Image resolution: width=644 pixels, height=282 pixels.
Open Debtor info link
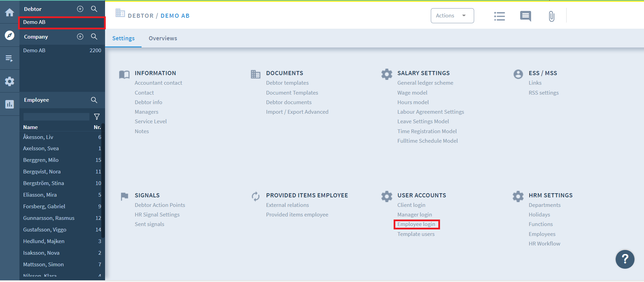point(148,102)
